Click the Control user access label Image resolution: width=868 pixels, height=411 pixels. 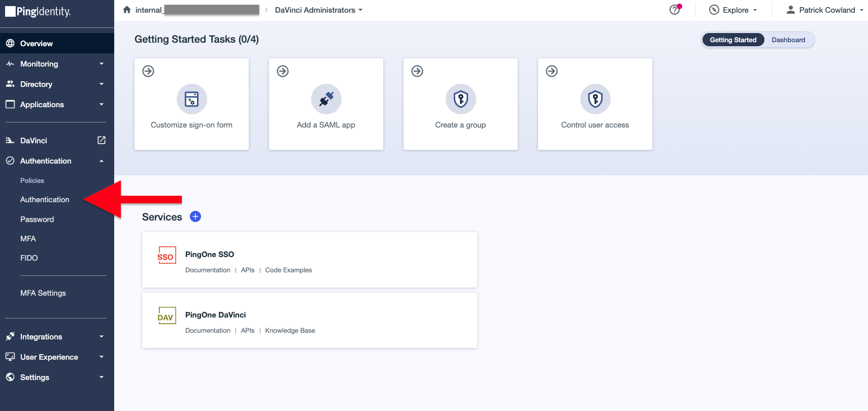click(595, 125)
